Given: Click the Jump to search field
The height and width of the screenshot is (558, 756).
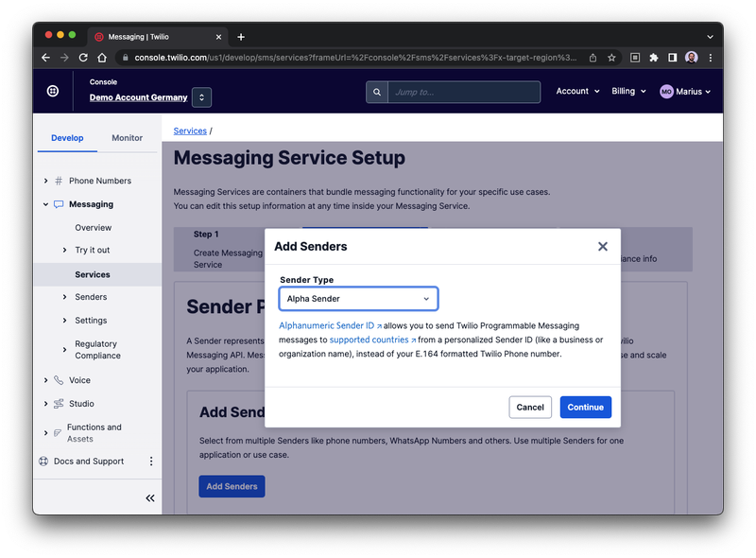Looking at the screenshot, I should point(463,92).
